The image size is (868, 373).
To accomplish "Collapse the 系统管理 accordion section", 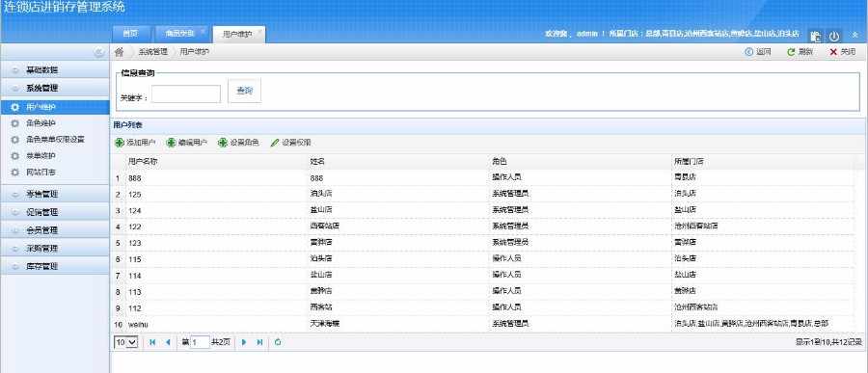I will (x=55, y=88).
